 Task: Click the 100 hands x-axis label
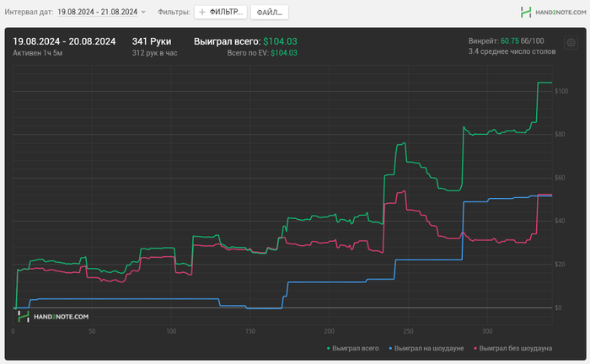pyautogui.click(x=171, y=331)
